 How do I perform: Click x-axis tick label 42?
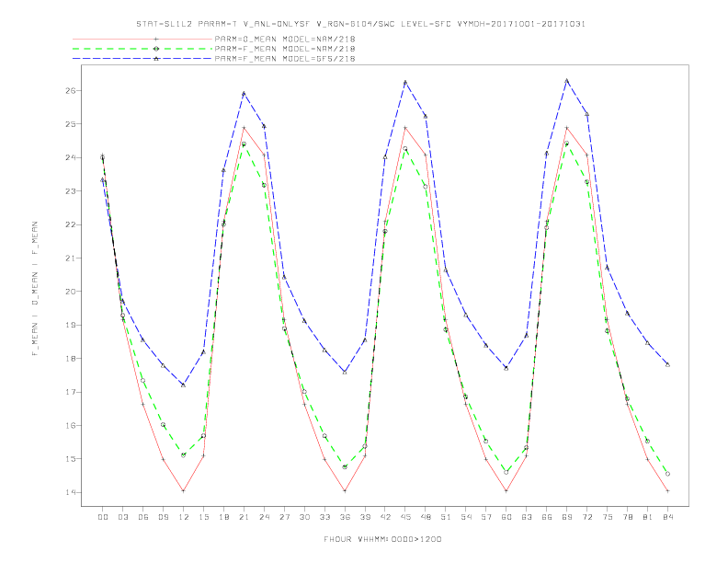pyautogui.click(x=385, y=517)
